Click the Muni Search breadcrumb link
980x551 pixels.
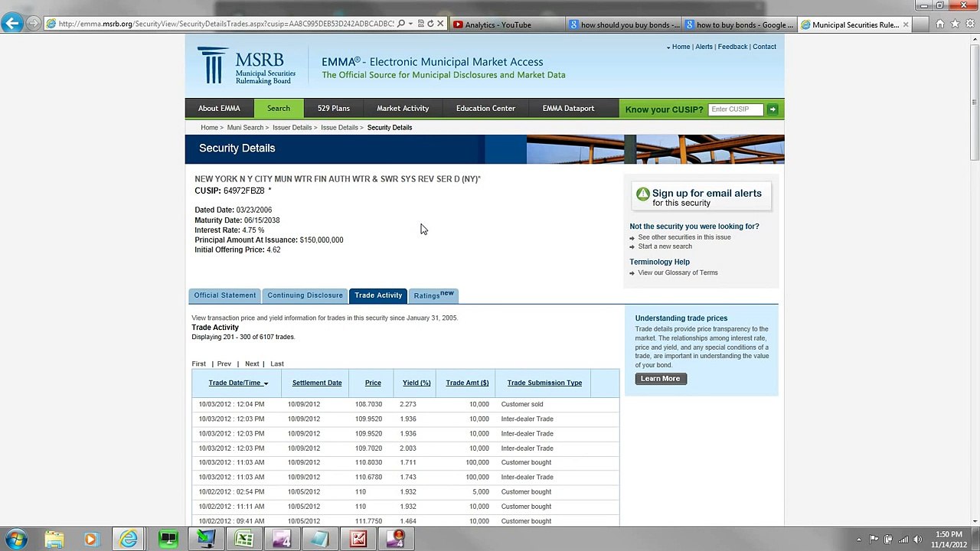245,128
